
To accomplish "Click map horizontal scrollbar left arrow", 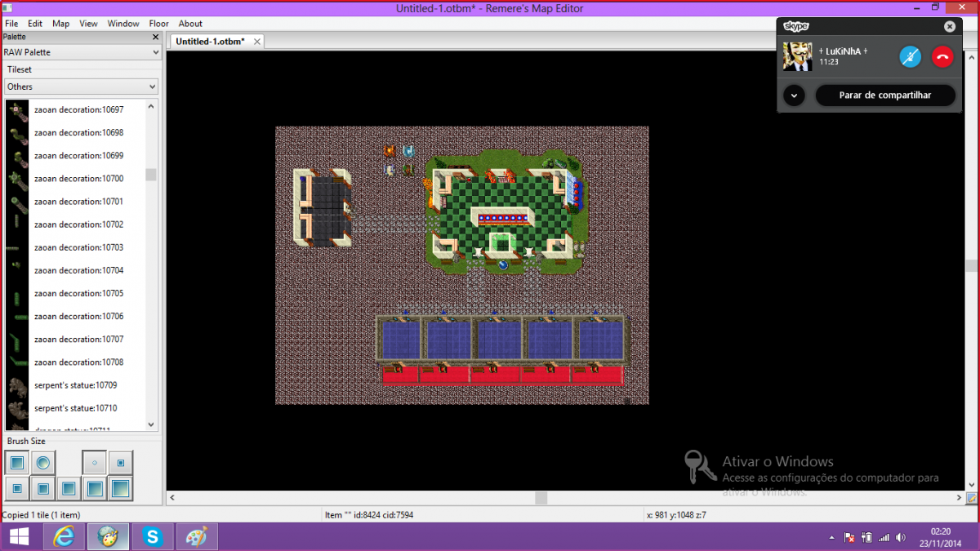I will tap(171, 497).
